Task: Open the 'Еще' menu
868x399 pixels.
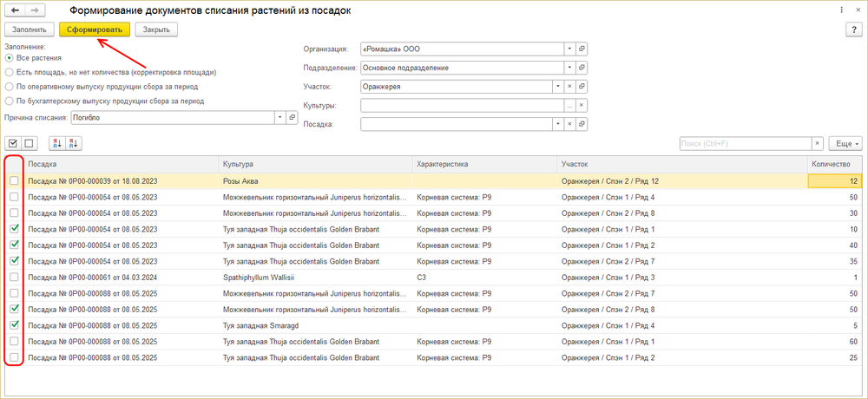Action: [845, 143]
